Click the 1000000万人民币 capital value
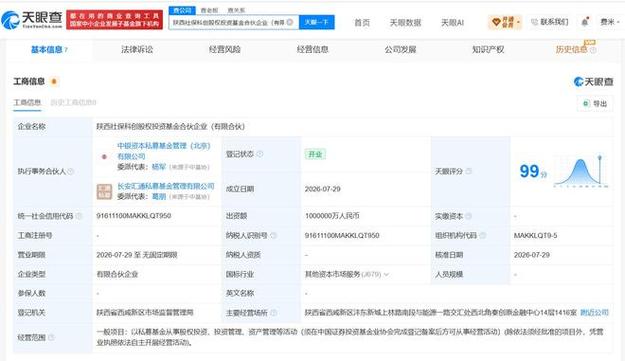 tap(332, 216)
